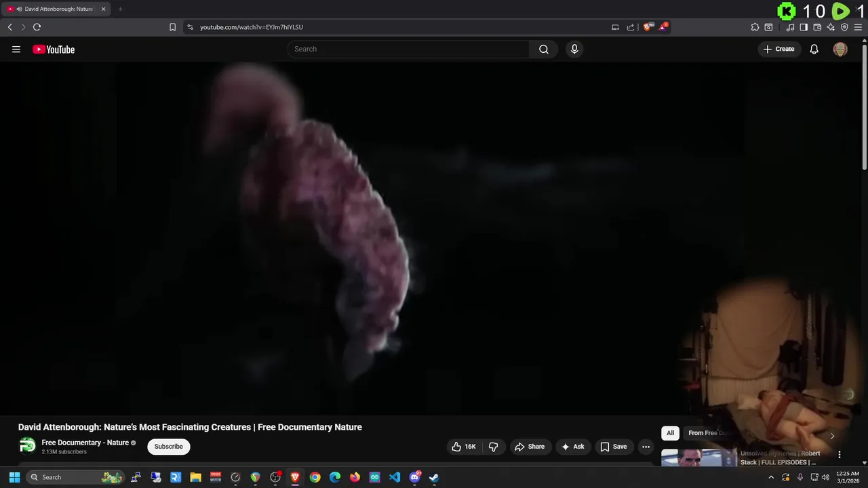Select the David Attenborough YouTube tab

(56, 9)
